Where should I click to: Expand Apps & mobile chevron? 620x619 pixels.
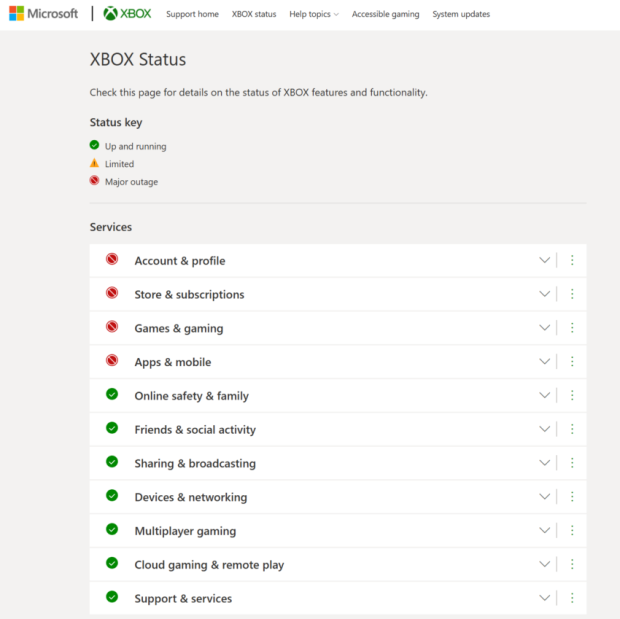544,361
